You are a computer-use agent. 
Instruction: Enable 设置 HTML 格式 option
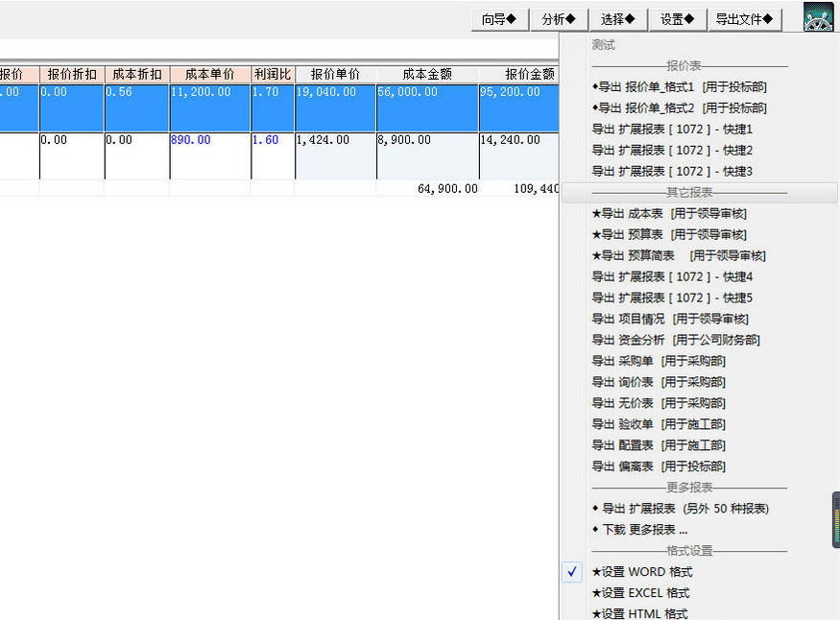[x=639, y=613]
